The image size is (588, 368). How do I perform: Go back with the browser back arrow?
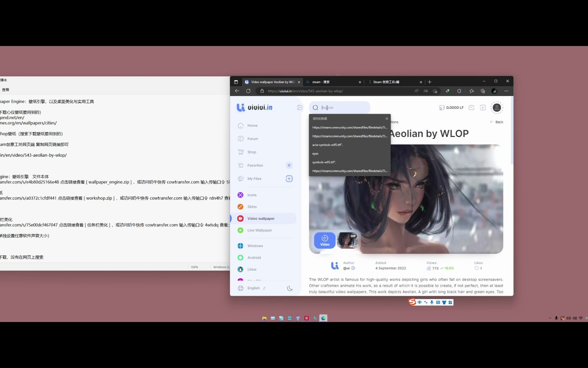point(237,91)
